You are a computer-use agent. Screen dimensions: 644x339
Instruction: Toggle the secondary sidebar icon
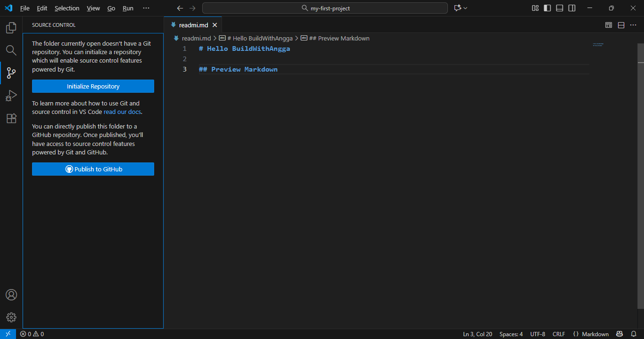point(572,8)
